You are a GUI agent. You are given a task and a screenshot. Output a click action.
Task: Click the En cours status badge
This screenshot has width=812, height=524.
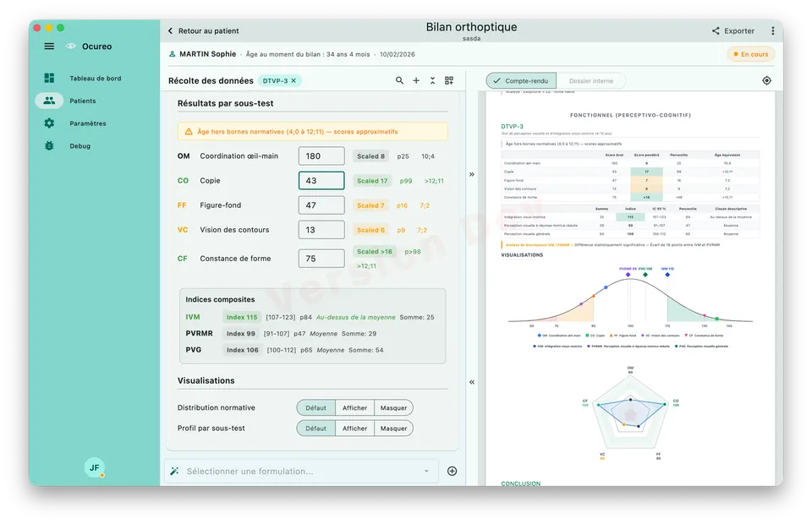point(751,54)
